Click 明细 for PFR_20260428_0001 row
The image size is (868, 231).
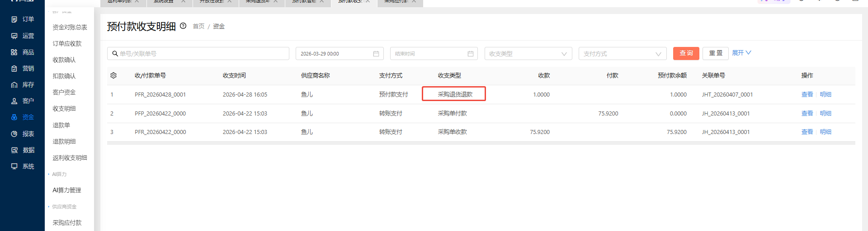[x=826, y=94]
